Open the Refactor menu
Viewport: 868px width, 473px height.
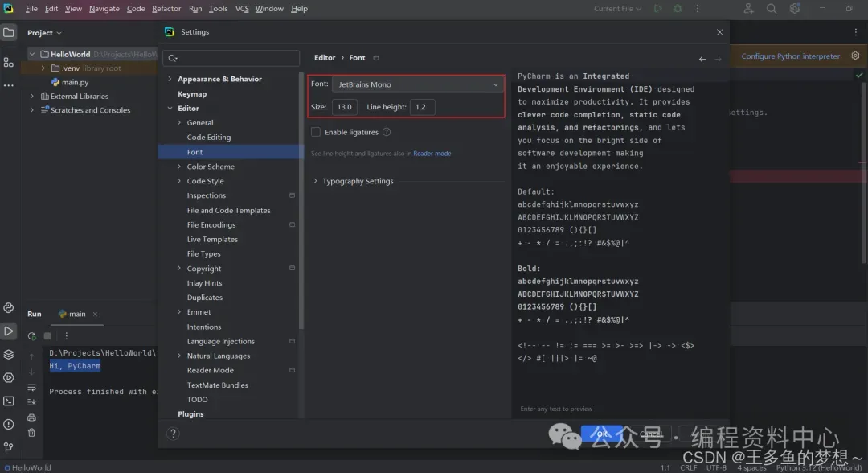click(x=166, y=8)
